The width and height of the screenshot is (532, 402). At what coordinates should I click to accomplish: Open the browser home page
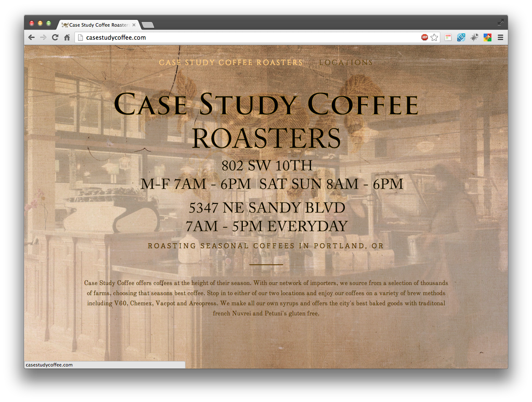(67, 38)
